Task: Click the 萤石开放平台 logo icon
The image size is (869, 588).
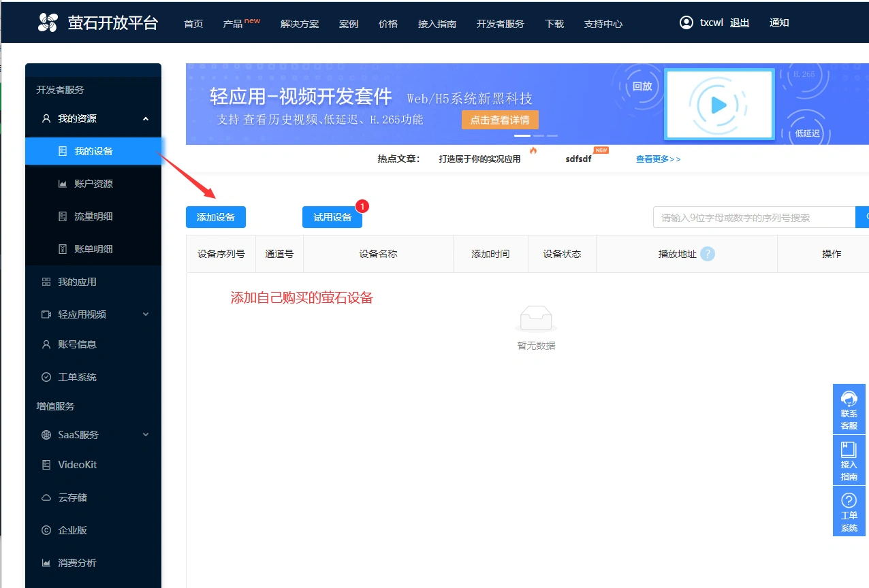Action: tap(48, 22)
